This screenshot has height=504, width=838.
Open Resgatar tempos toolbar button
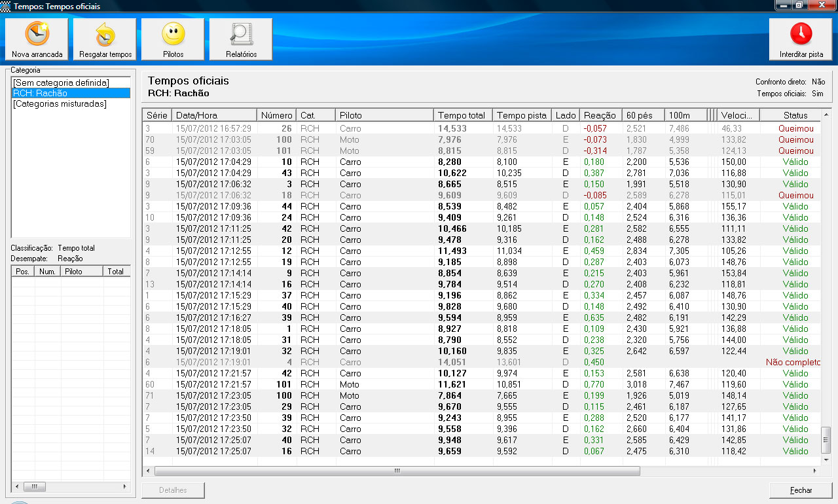click(x=105, y=34)
